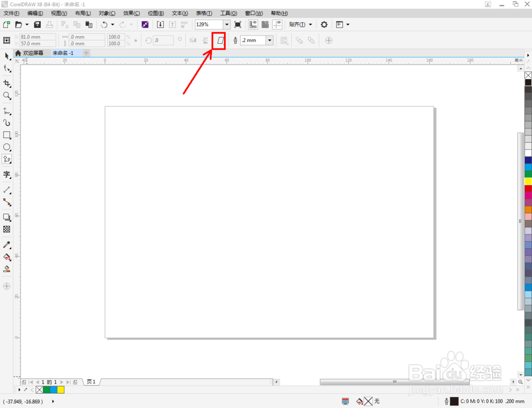532x408 pixels.
Task: Toggle Show grid button
Action: point(265,25)
